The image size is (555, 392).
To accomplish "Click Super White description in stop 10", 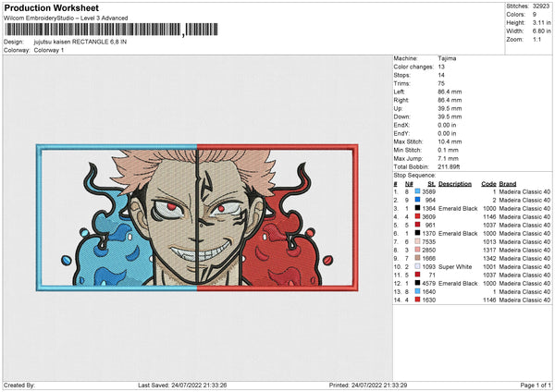I will (x=455, y=267).
